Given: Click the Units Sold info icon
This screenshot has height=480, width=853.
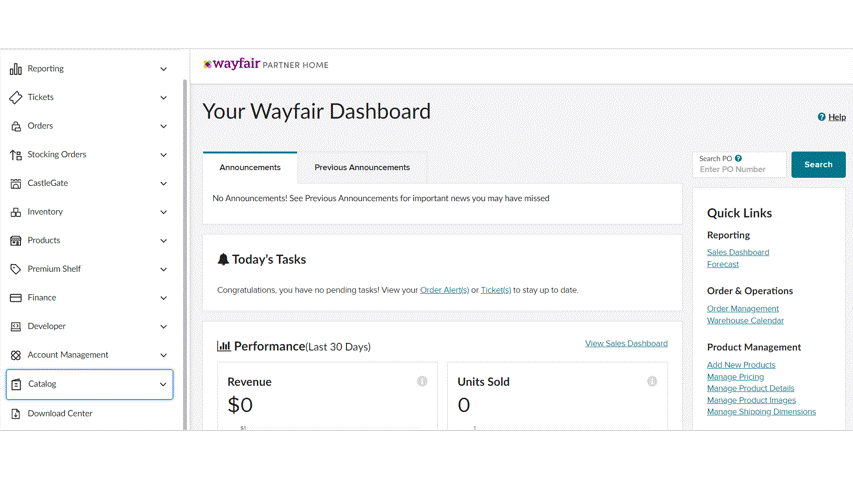Looking at the screenshot, I should [x=652, y=381].
